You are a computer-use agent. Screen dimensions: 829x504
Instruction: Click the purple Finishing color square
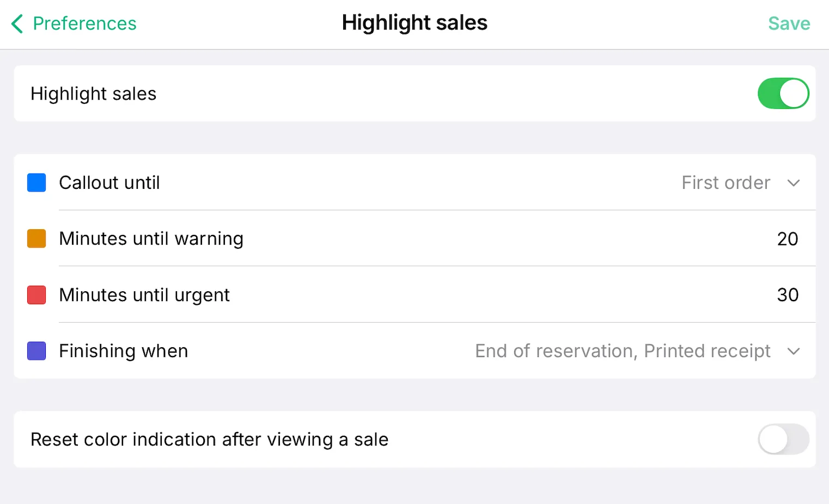[x=36, y=351]
